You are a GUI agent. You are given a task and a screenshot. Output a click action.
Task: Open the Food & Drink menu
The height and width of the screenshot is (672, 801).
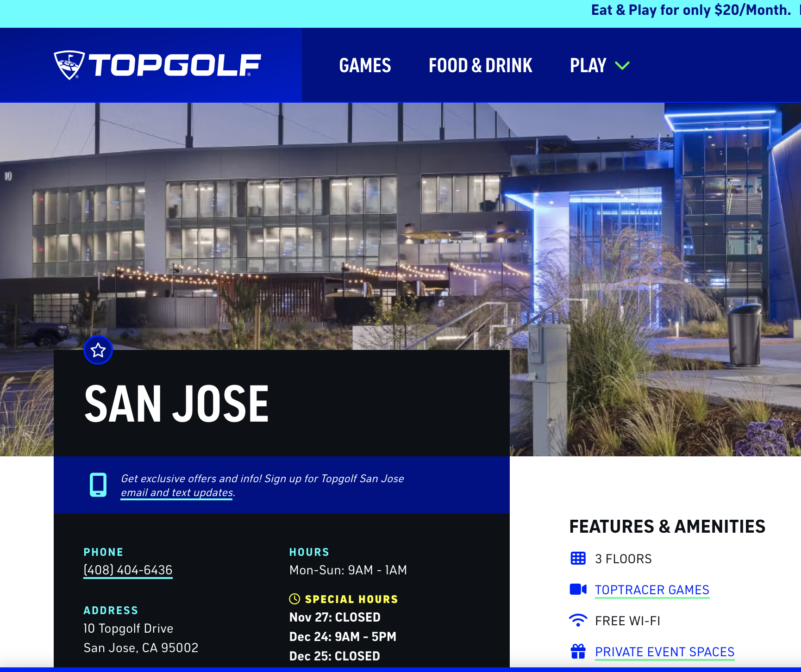click(480, 65)
